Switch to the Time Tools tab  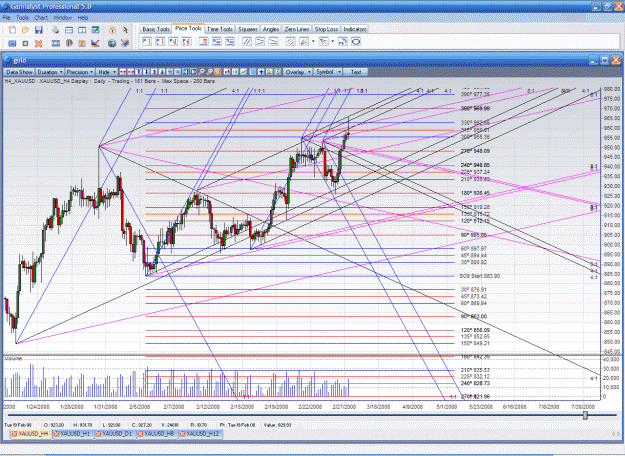[220, 29]
